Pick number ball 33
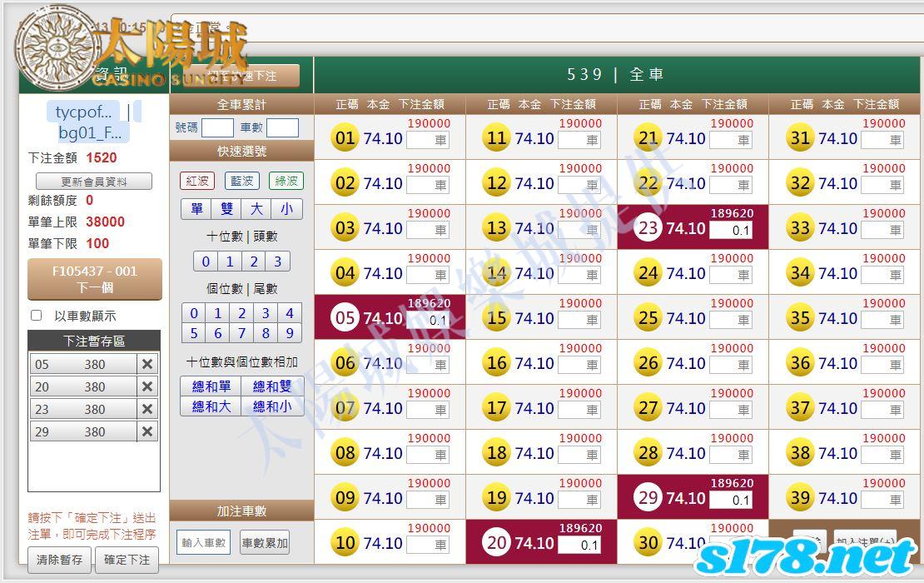 800,227
